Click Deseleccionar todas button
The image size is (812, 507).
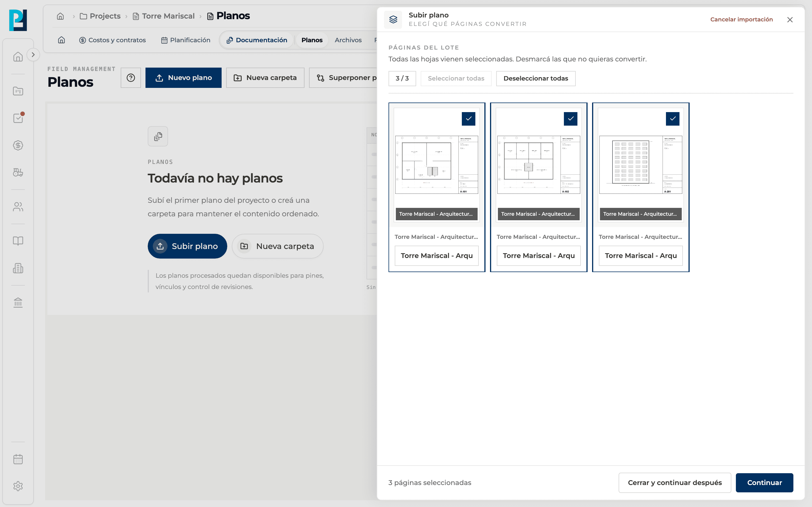point(535,79)
